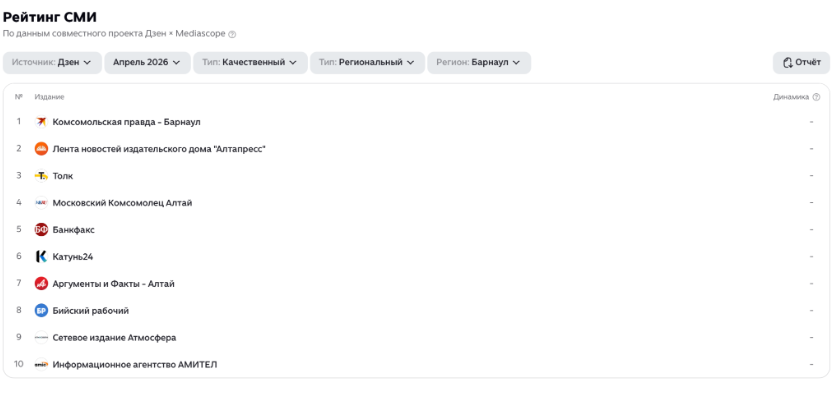Open the Источник: Дзен dropdown
The image size is (832, 406).
(x=52, y=63)
